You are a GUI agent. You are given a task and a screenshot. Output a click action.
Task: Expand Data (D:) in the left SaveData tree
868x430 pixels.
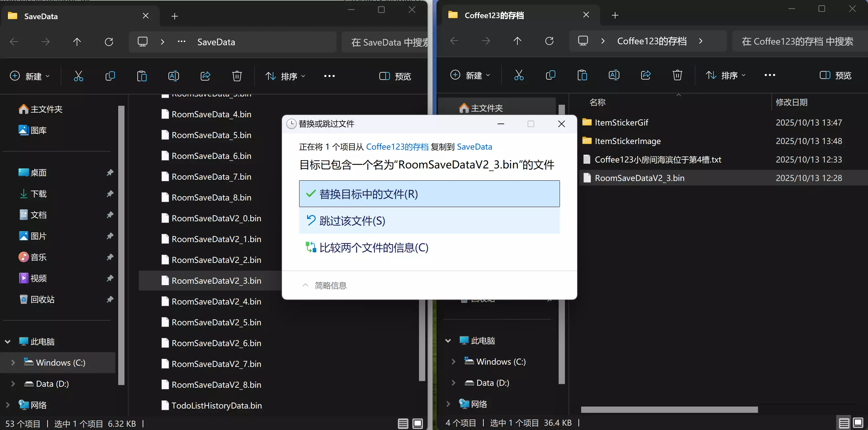tap(13, 384)
